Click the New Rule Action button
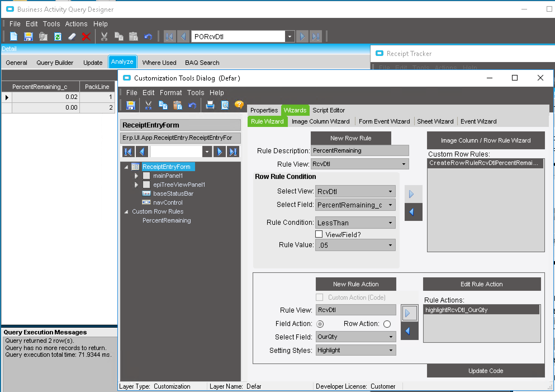The image size is (555, 392). tap(356, 284)
